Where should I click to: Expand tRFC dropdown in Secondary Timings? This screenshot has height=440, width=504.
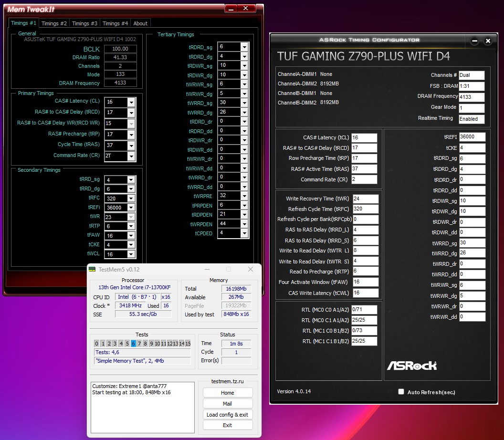point(131,199)
